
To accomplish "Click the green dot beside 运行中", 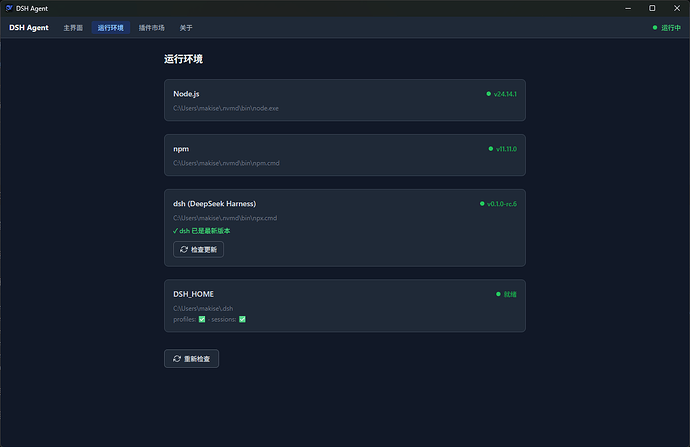I will click(x=655, y=28).
